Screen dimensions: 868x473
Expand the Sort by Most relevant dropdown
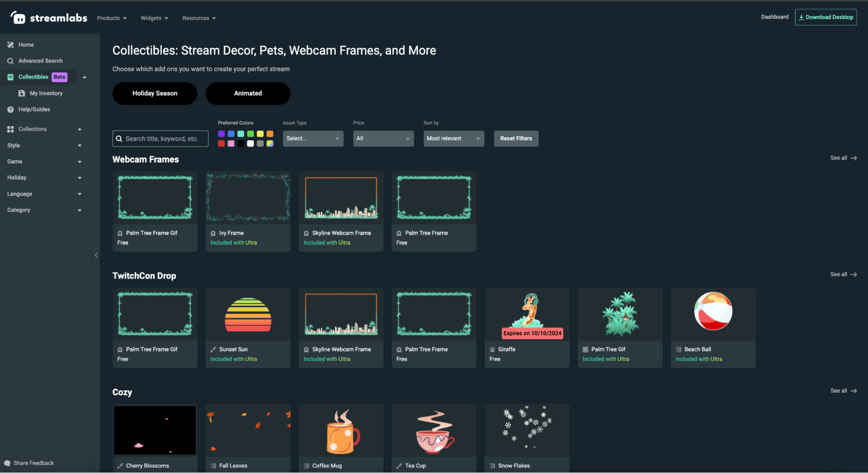point(453,138)
